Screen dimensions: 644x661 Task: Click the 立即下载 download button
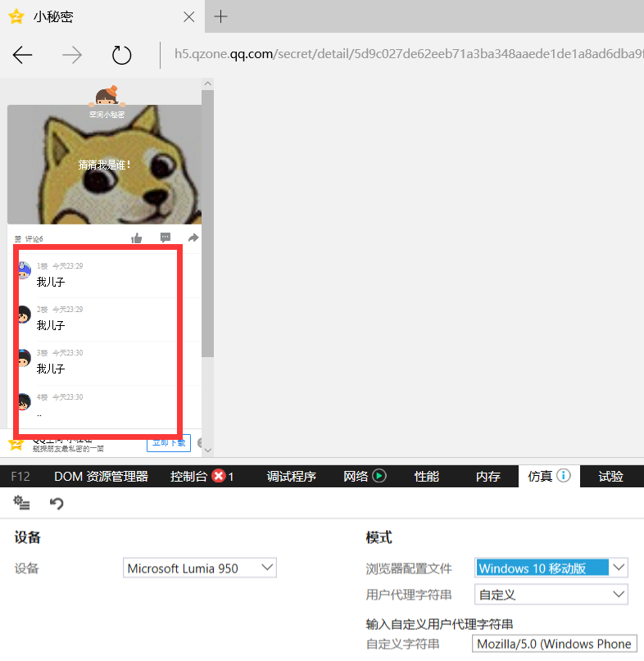pos(169,443)
